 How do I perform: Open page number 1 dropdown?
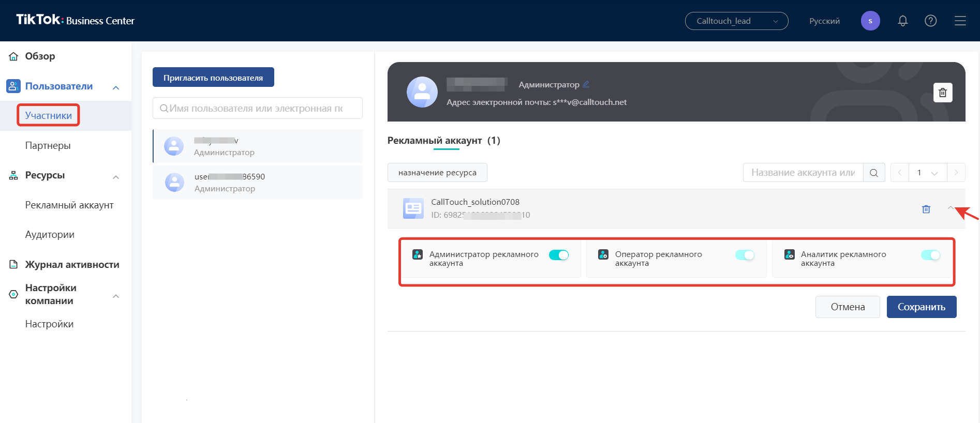[928, 173]
